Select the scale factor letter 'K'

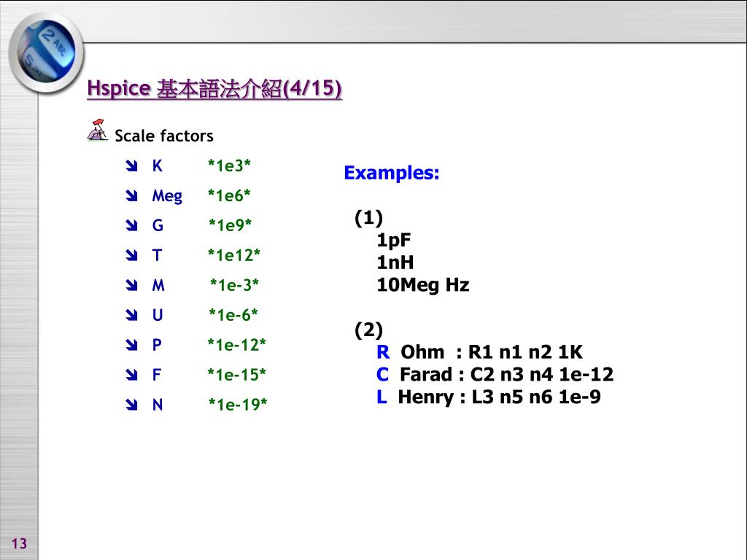coord(158,166)
